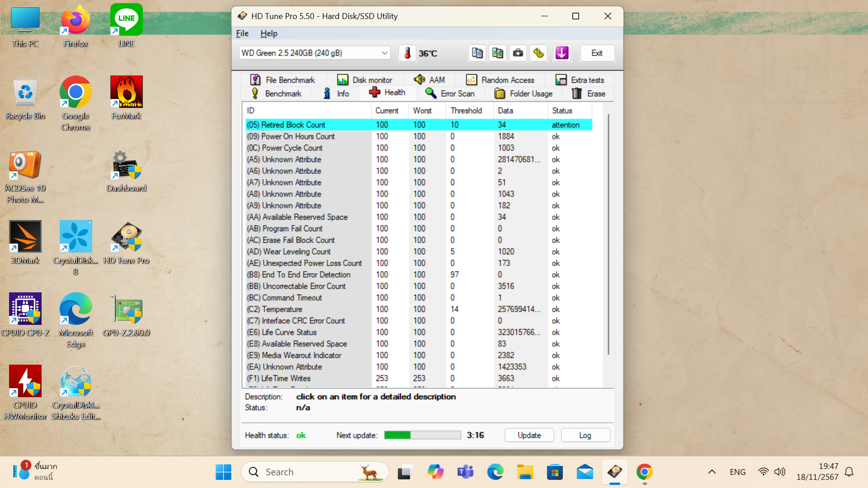Click the Status column header
868x488 pixels.
(570, 111)
